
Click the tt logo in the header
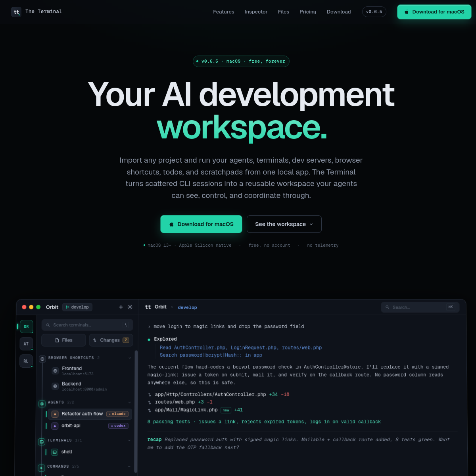16,12
